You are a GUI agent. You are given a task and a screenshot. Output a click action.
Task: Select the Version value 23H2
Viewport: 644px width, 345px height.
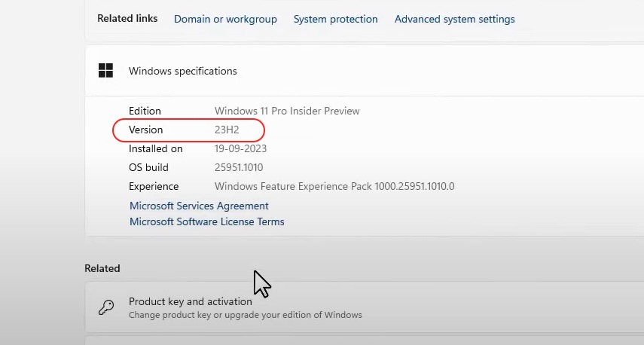point(227,130)
